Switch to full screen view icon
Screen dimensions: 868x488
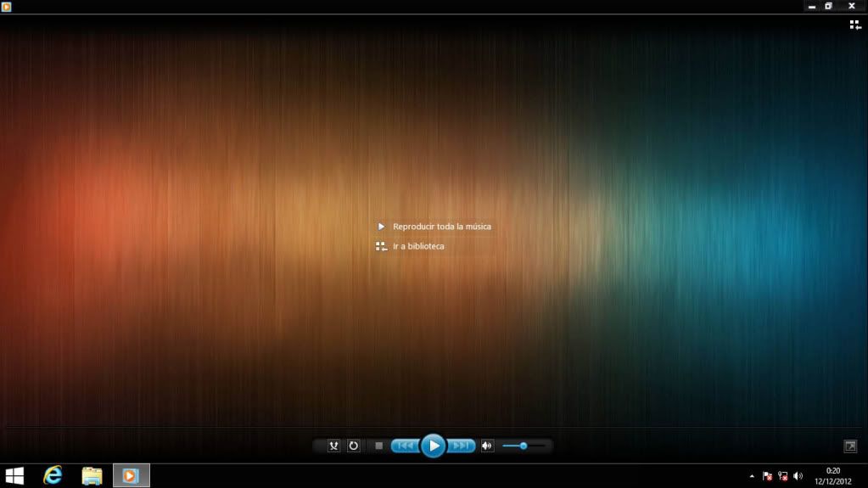[x=850, y=446]
